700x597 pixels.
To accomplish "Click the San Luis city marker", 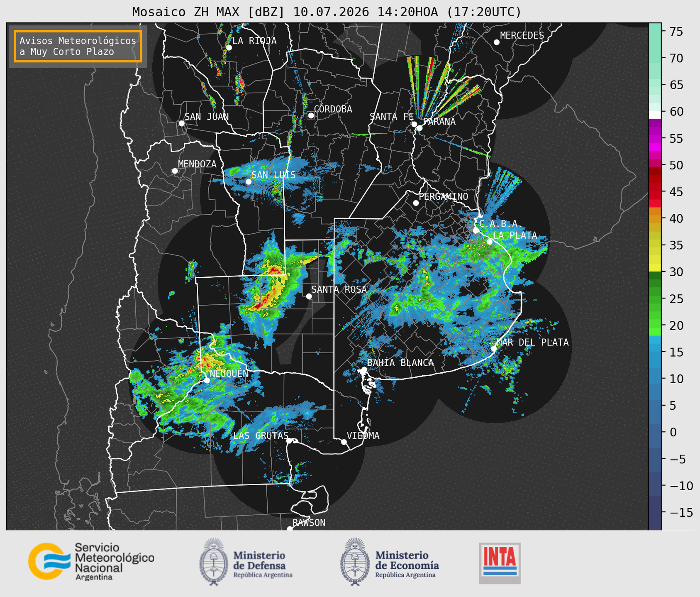I will click(248, 181).
